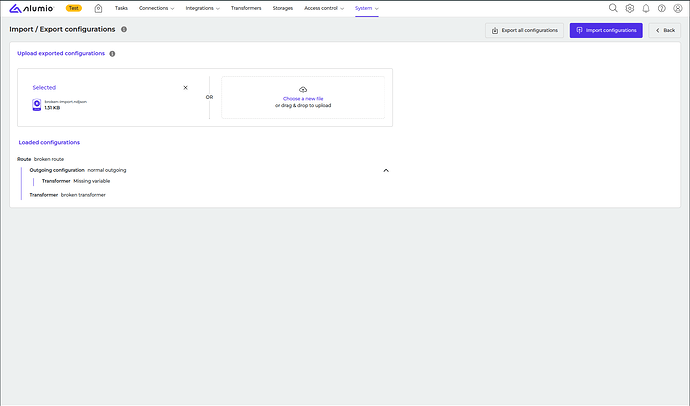Open the home dashboard icon
The width and height of the screenshot is (690, 406).
(98, 8)
